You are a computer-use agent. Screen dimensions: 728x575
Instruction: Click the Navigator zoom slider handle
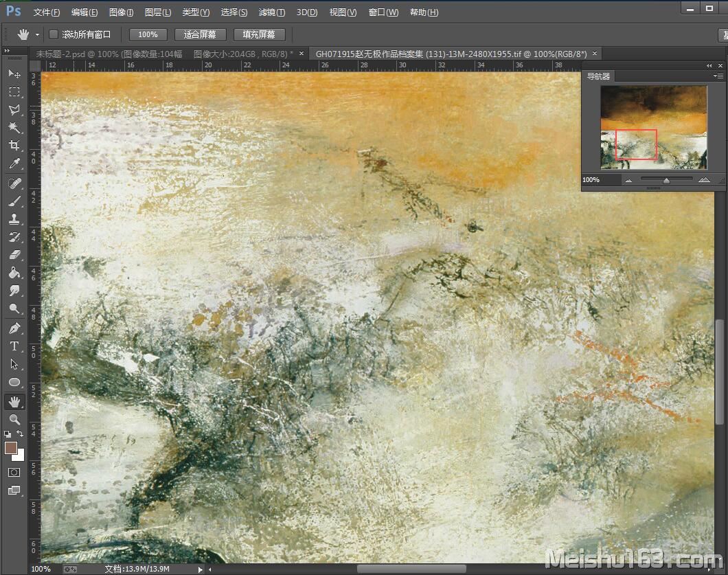click(x=666, y=181)
